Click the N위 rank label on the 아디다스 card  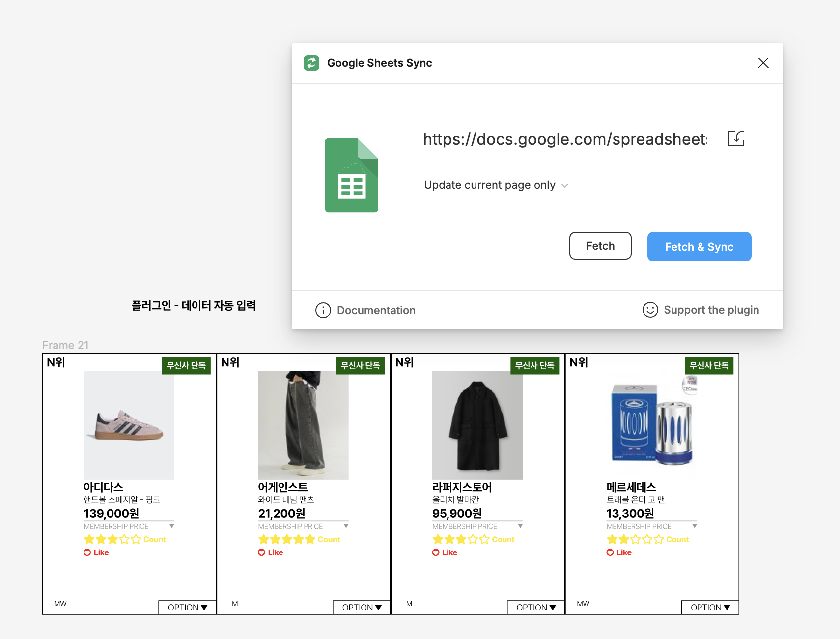tap(56, 362)
